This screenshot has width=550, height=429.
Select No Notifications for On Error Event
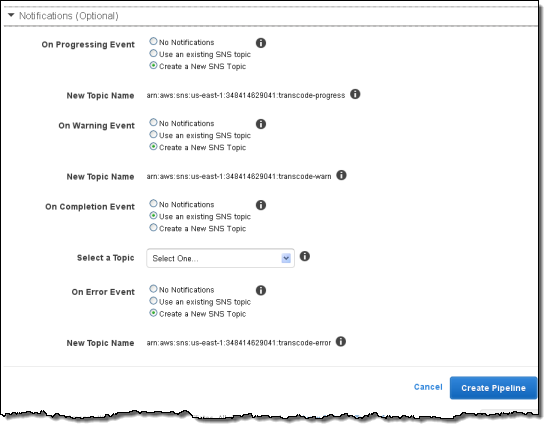point(153,289)
